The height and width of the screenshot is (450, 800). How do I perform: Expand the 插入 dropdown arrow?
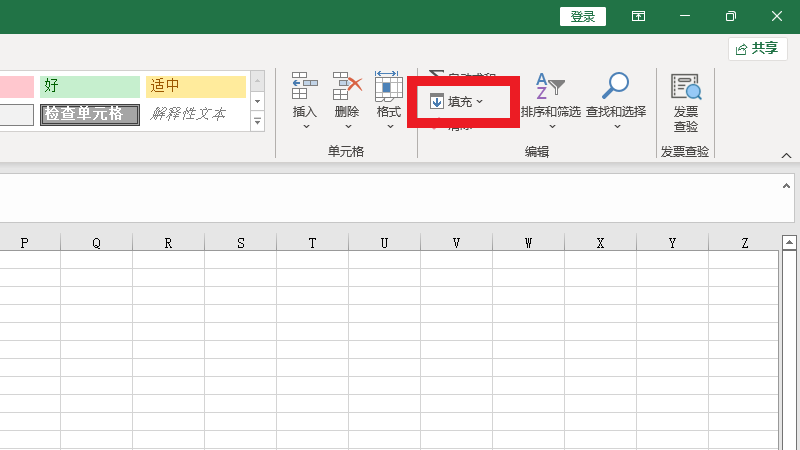click(304, 127)
